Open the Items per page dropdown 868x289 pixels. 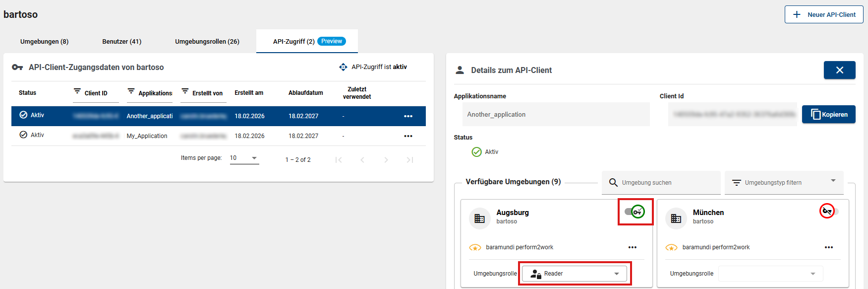coord(244,158)
